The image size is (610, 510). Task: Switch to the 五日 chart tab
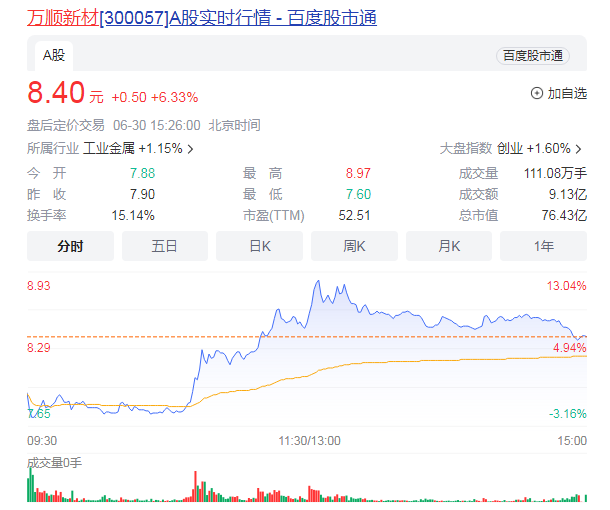pyautogui.click(x=164, y=246)
